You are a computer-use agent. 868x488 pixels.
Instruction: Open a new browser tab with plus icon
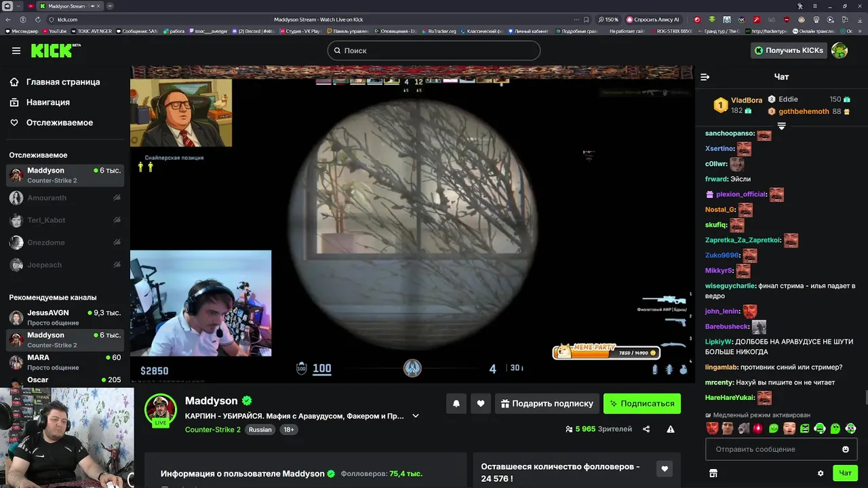pos(110,6)
